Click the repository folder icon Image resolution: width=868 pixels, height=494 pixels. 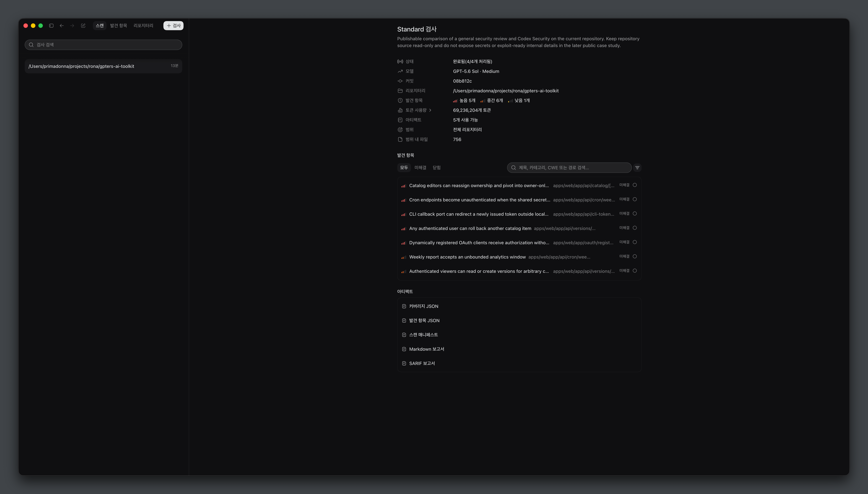point(400,91)
